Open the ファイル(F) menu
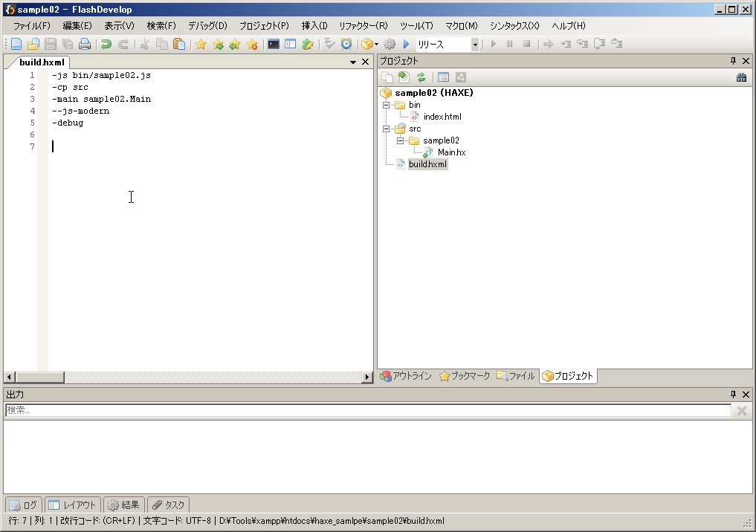The height and width of the screenshot is (532, 756). [x=31, y=26]
